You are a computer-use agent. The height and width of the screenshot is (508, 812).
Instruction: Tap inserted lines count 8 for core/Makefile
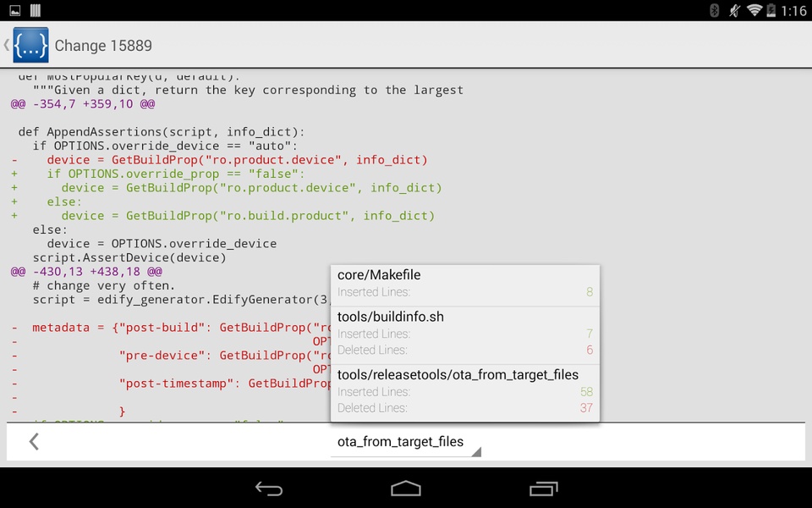click(590, 292)
